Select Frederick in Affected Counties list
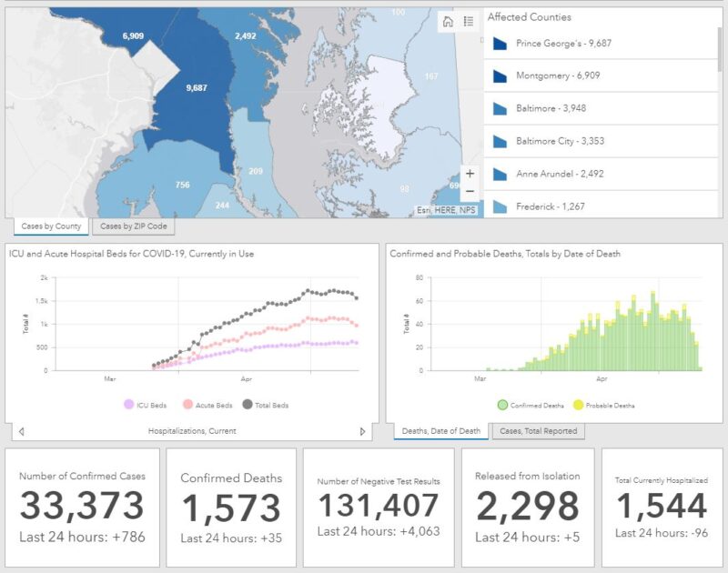Viewport: 728px width, 573px height. [x=550, y=206]
